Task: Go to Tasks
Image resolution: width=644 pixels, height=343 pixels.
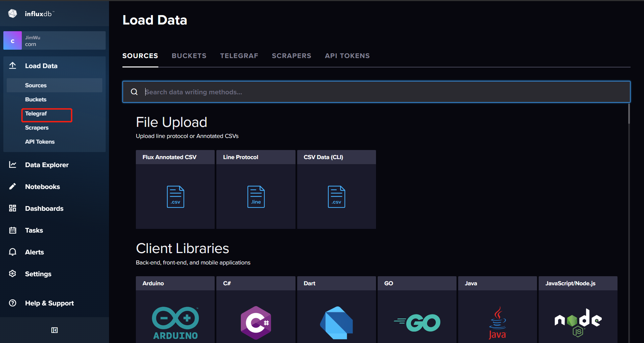Action: [x=34, y=230]
